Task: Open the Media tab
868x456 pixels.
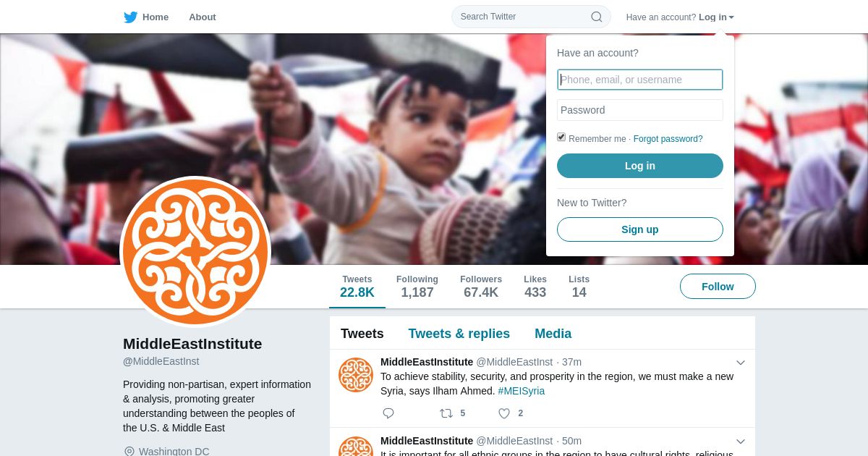Action: coord(553,334)
